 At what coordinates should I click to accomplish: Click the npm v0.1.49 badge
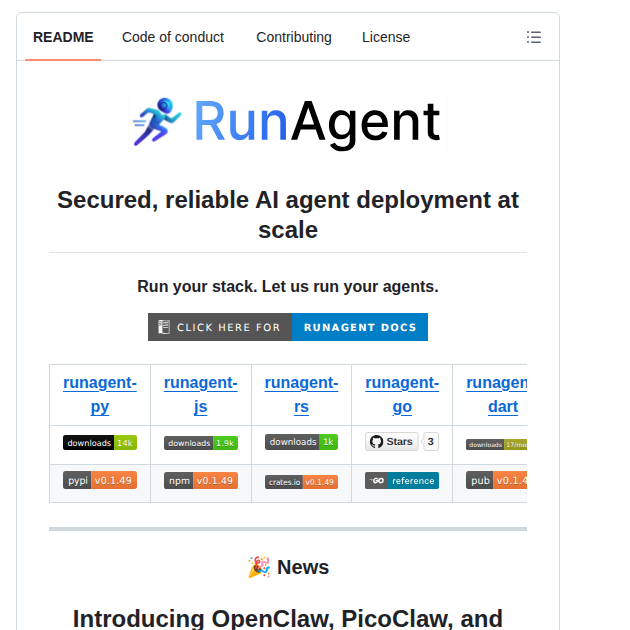click(200, 481)
